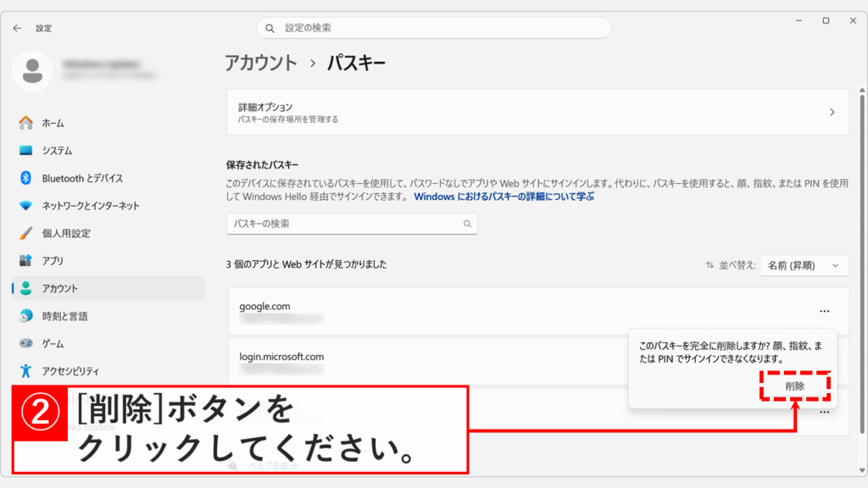The image size is (868, 488).
Task: Expand 詳細オプション with its chevron
Action: click(833, 112)
